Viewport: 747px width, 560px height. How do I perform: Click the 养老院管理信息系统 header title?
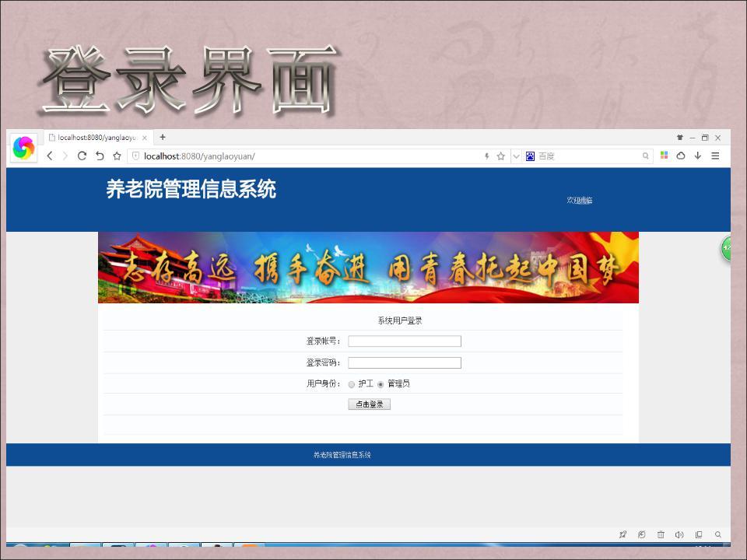click(191, 189)
